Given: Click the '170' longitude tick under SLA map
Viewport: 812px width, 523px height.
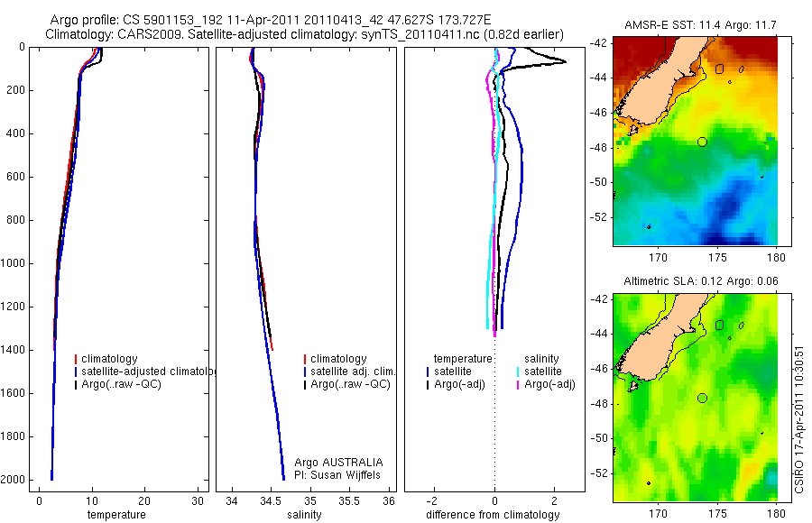Looking at the screenshot, I should [658, 514].
